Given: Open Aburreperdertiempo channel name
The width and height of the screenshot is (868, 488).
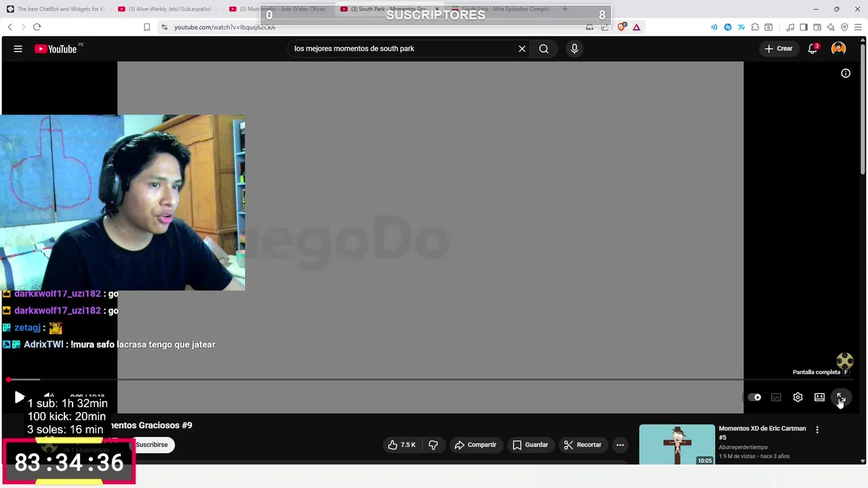Looking at the screenshot, I should pos(743,447).
